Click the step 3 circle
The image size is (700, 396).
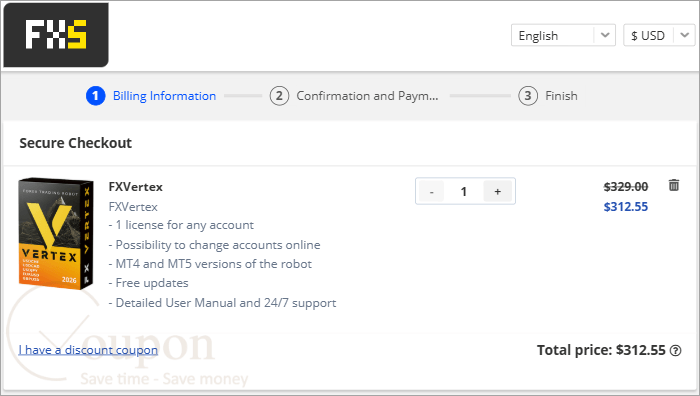tap(528, 96)
